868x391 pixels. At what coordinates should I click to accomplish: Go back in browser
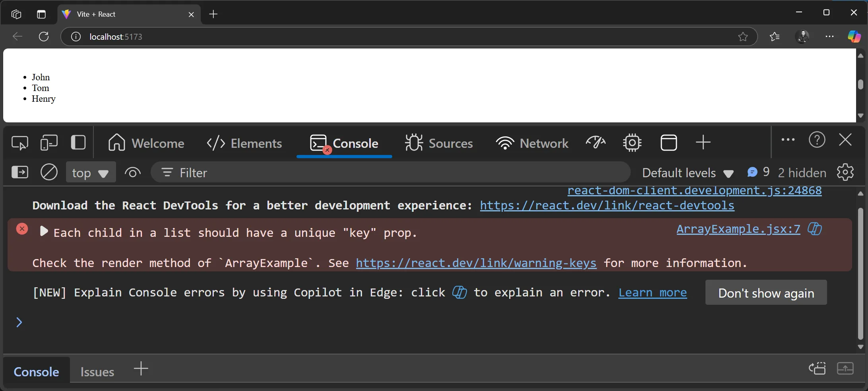17,37
